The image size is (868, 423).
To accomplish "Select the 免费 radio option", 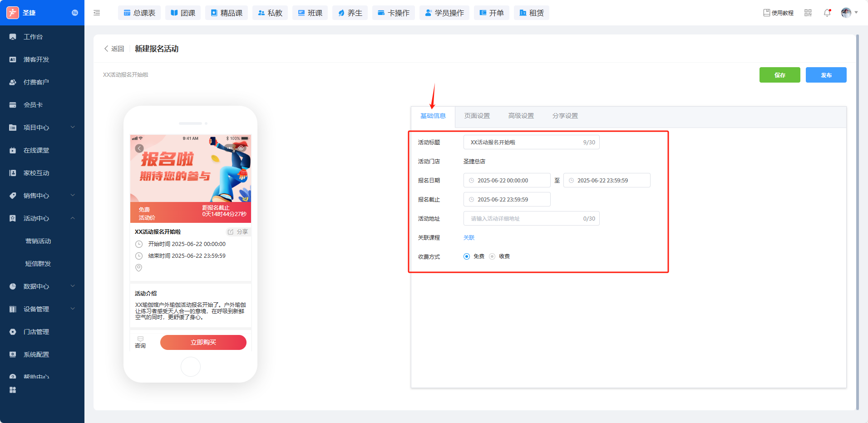I will (467, 256).
